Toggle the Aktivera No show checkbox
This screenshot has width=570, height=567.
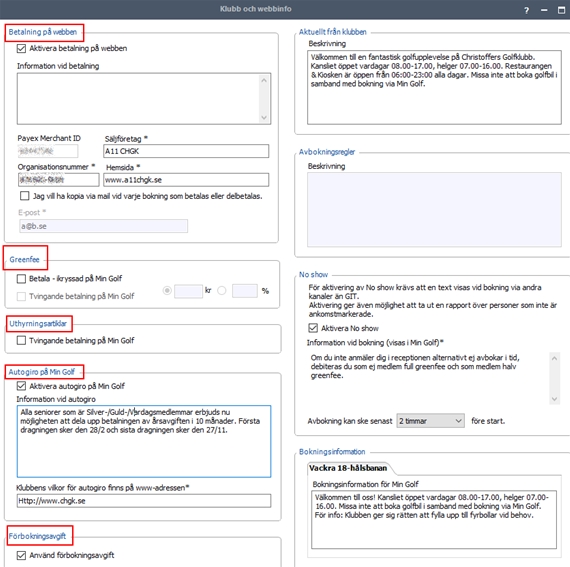313,328
